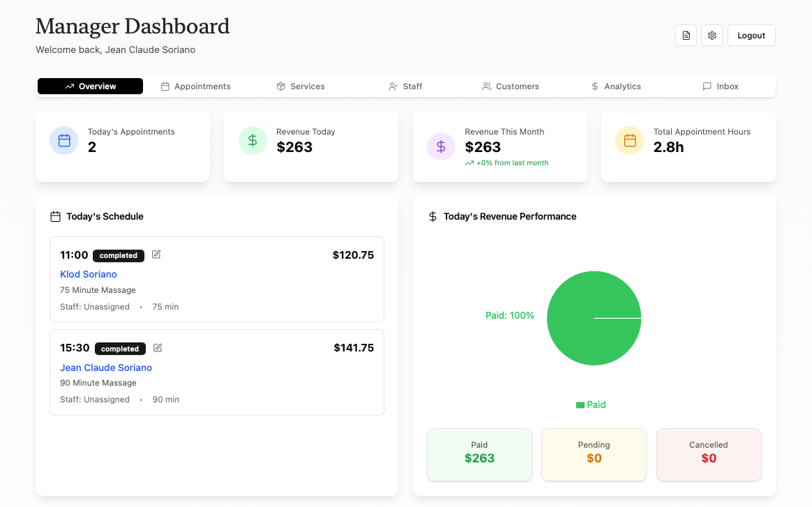The height and width of the screenshot is (507, 812).
Task: Click the Paid $263 summary card
Action: pos(479,455)
